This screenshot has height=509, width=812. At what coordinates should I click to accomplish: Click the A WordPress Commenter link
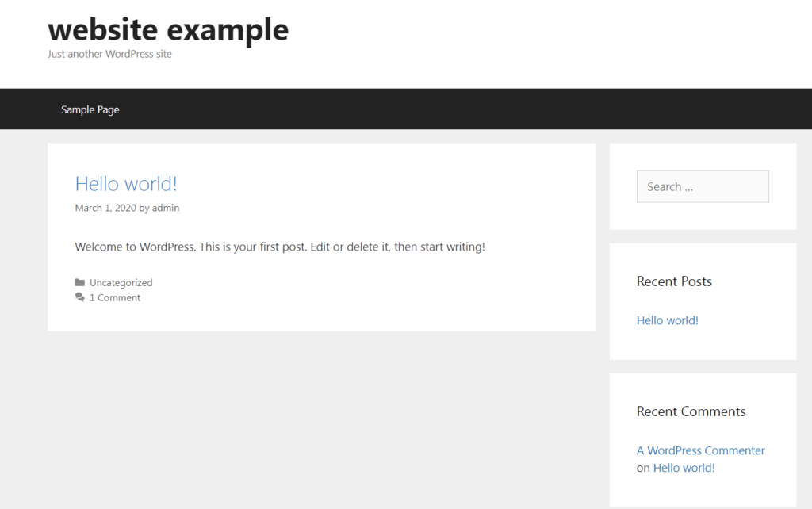coord(700,450)
